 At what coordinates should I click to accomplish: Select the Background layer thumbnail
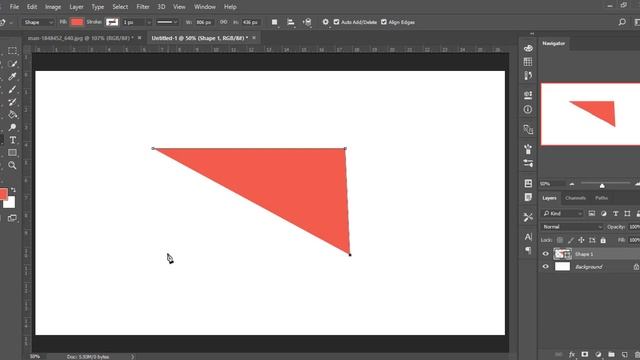562,267
